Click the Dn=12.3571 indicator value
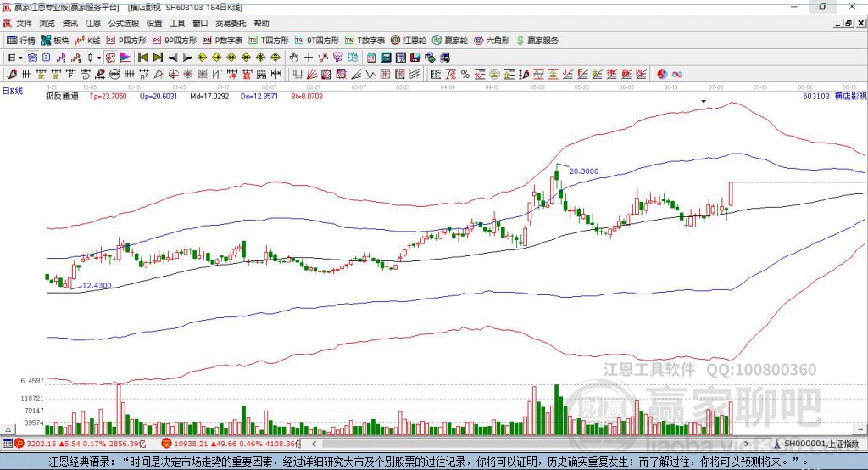868x470 pixels. click(259, 97)
